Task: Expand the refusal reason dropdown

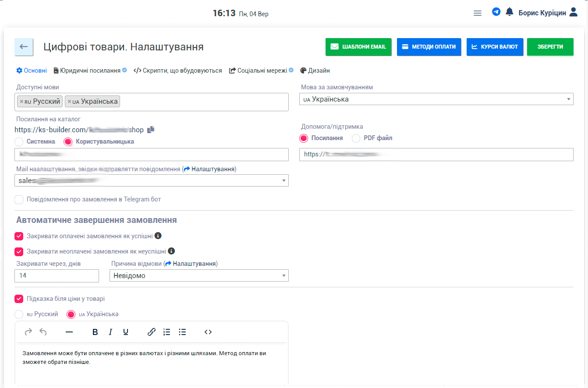Action: (x=199, y=276)
